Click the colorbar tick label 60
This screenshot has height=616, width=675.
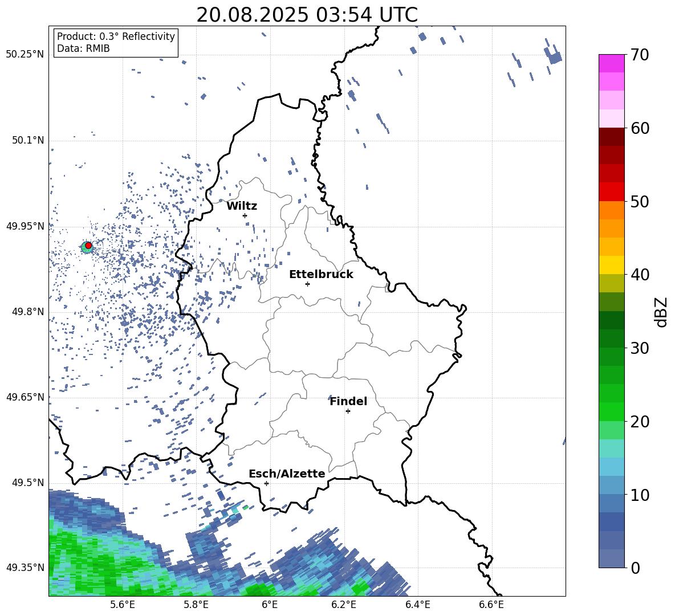pyautogui.click(x=640, y=129)
